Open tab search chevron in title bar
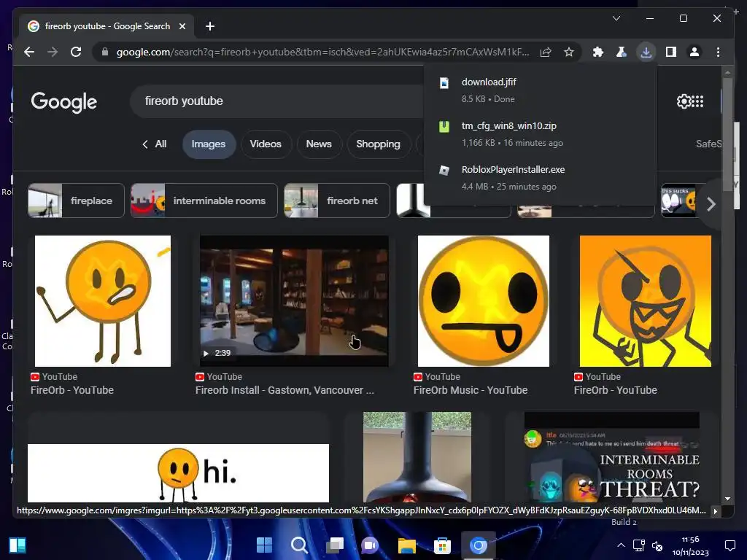Image resolution: width=747 pixels, height=560 pixels. (616, 18)
